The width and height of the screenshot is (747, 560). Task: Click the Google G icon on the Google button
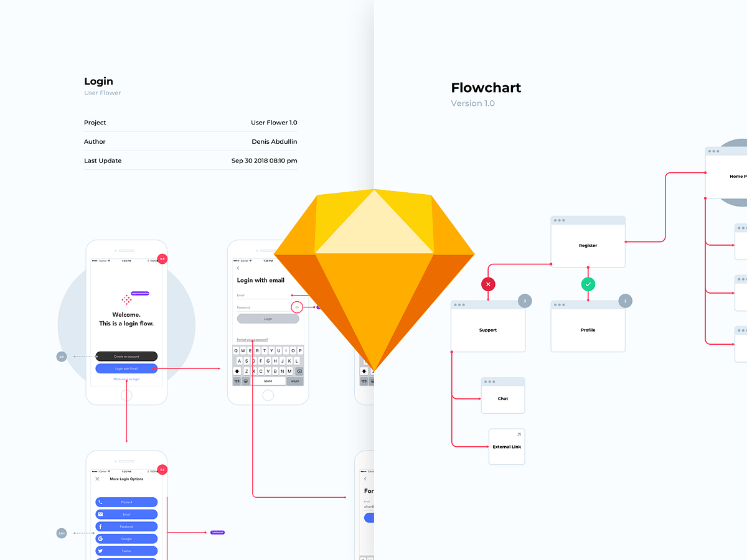100,539
